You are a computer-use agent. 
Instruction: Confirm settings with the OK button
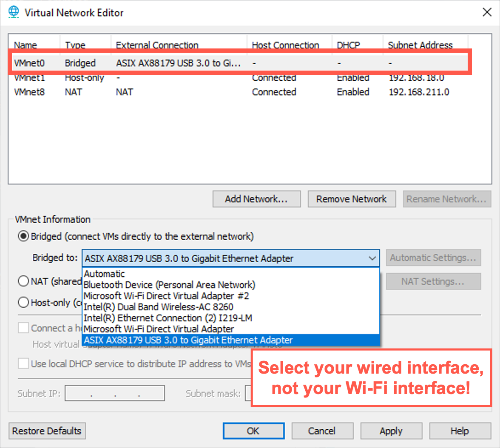tap(253, 431)
